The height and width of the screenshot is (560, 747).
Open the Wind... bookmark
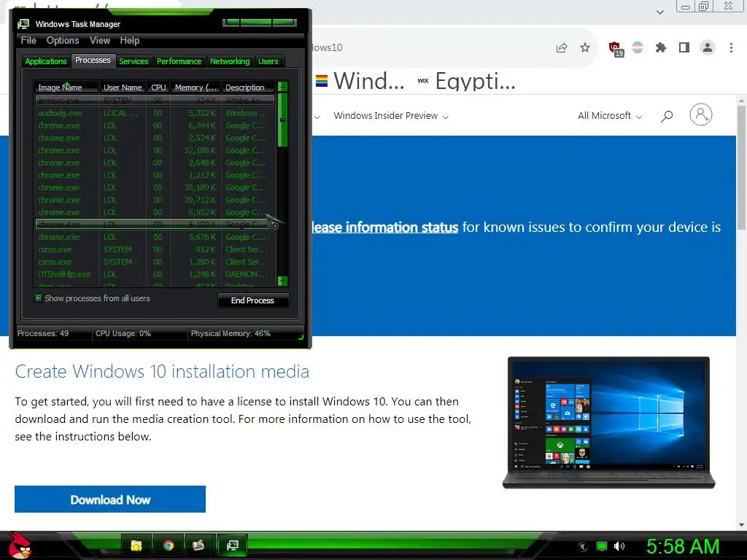(x=360, y=81)
